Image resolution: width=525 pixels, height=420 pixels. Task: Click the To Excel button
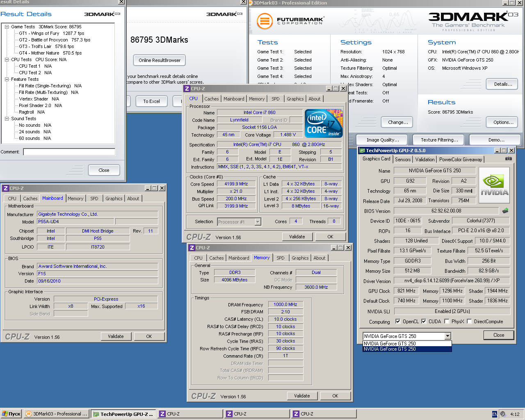[151, 101]
